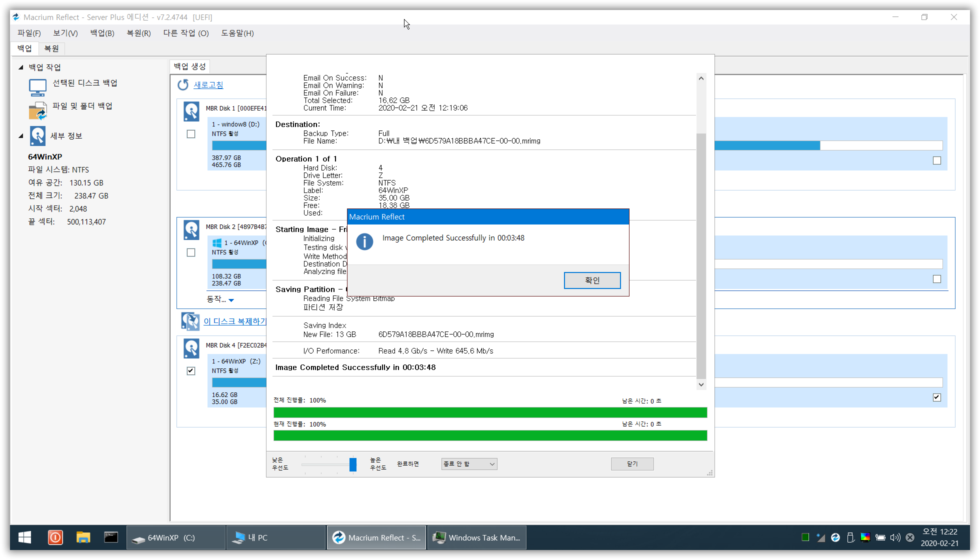Click the 새로고침 link
The image size is (980, 560).
click(208, 85)
